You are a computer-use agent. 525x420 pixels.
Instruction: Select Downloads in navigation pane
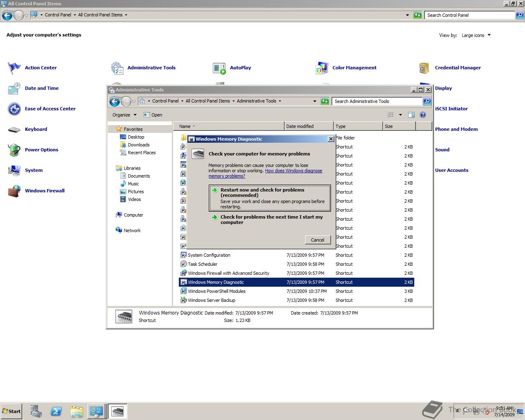[138, 145]
